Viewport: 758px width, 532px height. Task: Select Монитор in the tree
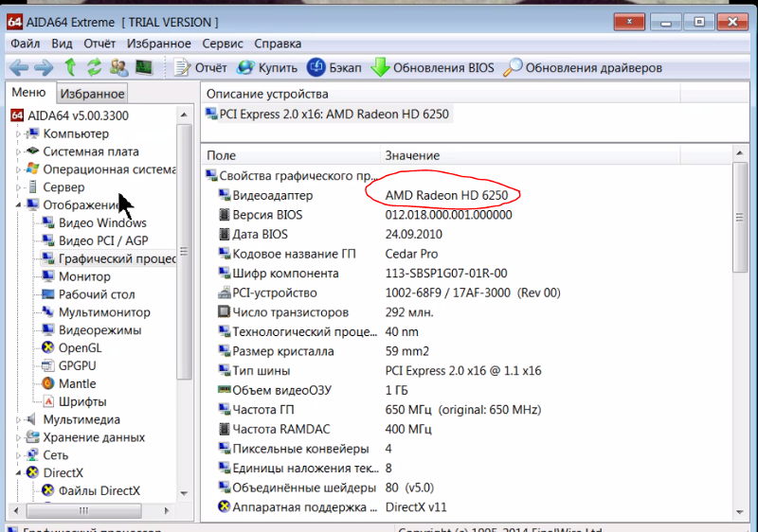pyautogui.click(x=76, y=276)
